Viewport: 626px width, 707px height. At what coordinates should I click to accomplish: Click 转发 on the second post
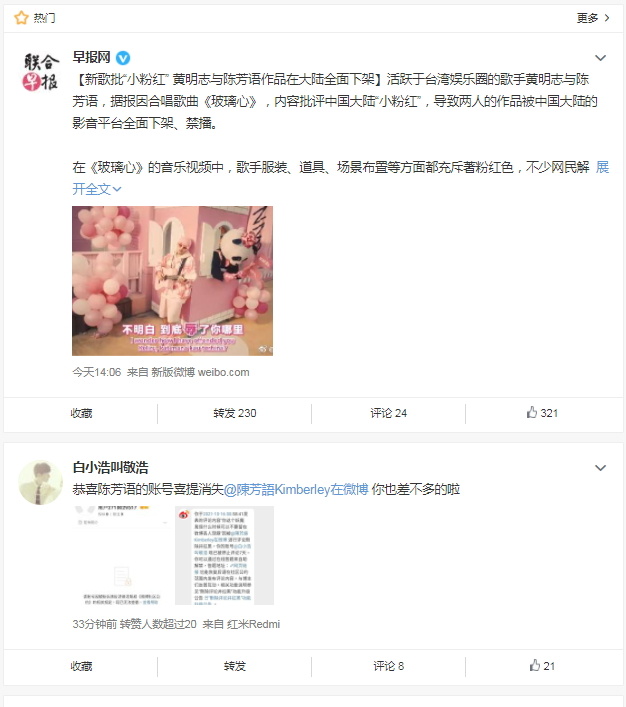[235, 666]
